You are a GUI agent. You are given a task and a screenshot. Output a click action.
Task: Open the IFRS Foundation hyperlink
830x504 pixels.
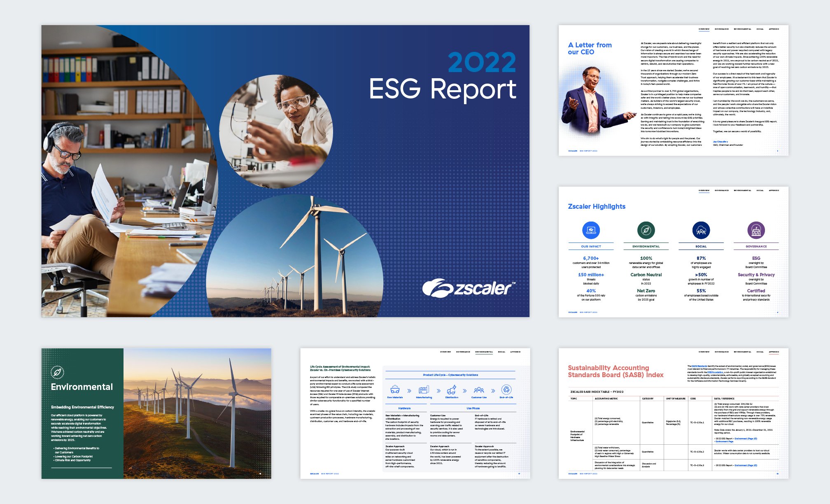[x=715, y=372]
